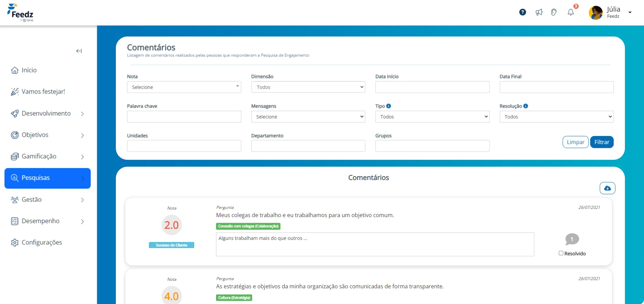This screenshot has width=644, height=304.
Task: Open the Tipo dropdown
Action: pyautogui.click(x=432, y=117)
